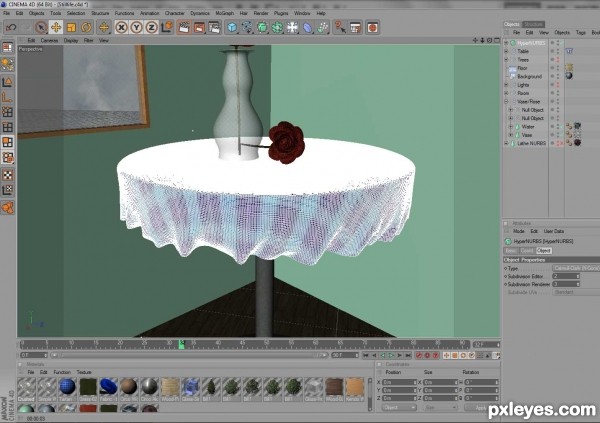Select the Polygons mode icon in the left sidebar
This screenshot has height=423, width=600.
(8, 142)
